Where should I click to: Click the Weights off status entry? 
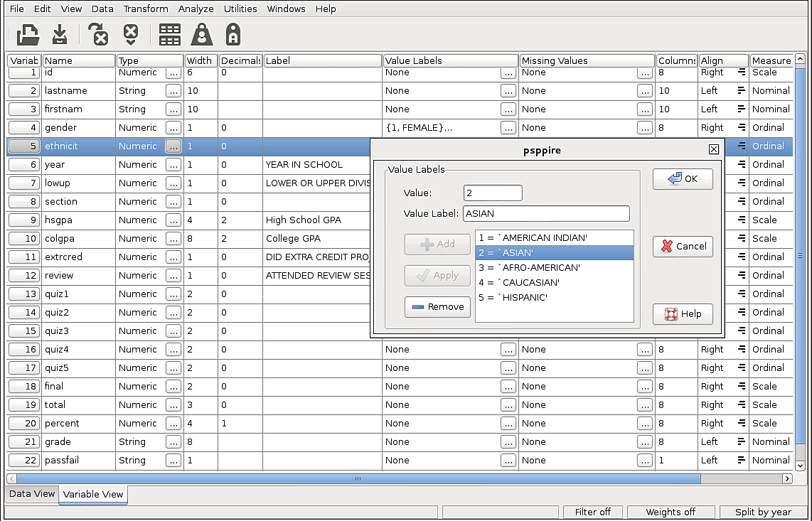click(671, 512)
